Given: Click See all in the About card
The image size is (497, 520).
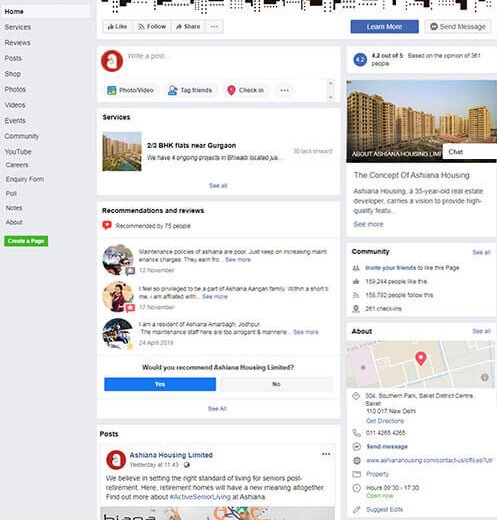Looking at the screenshot, I should 481,331.
